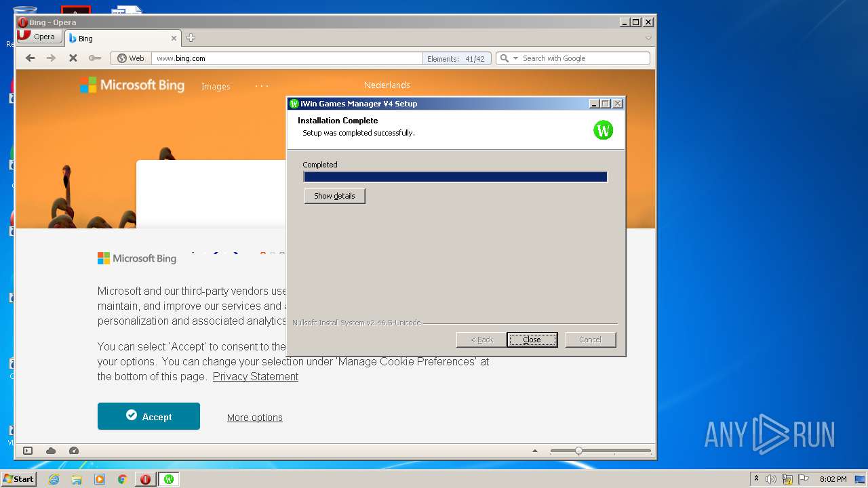Click the 8:02 PM clock
This screenshot has width=868, height=488.
click(x=833, y=479)
